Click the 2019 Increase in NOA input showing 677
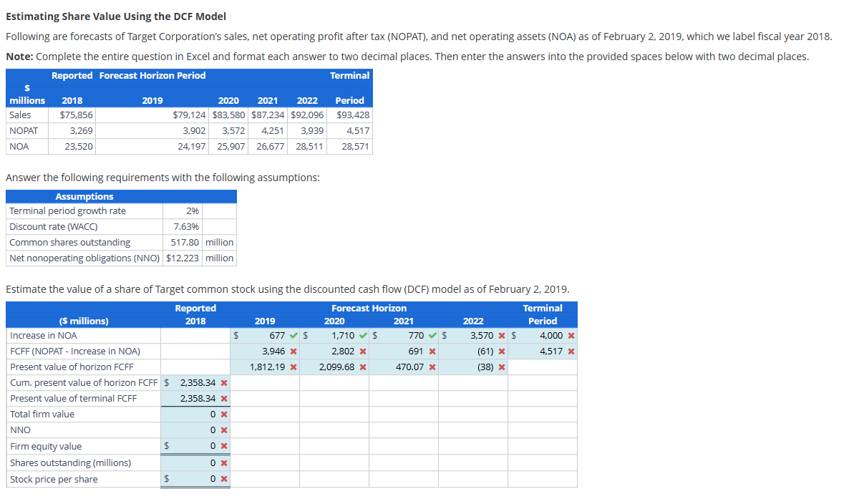 point(265,336)
